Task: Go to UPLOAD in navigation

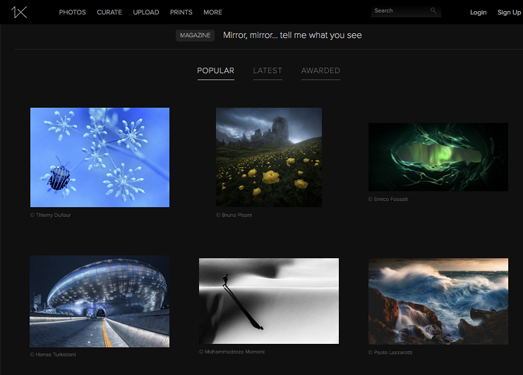Action: pos(146,12)
